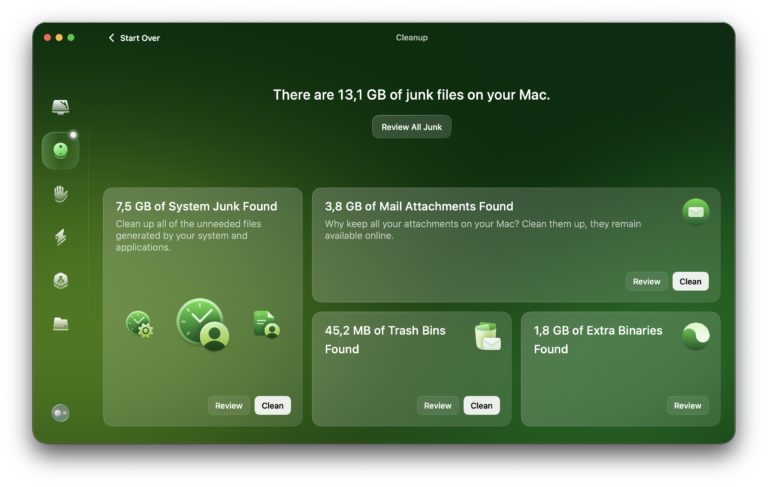Click the assistant icon at sidebar bottom
This screenshot has width=768, height=487.
[60, 413]
